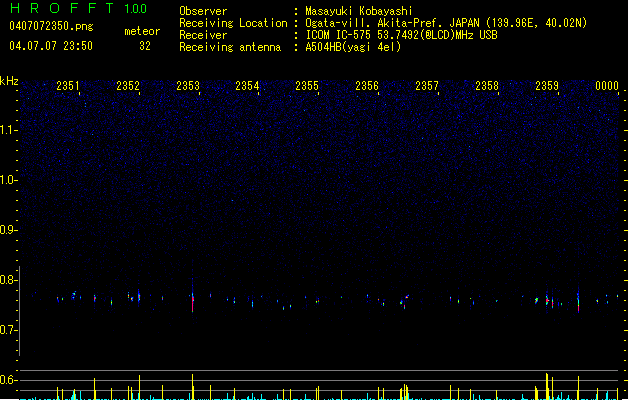
Task: Click the 2351 time marker
Action: [x=68, y=86]
